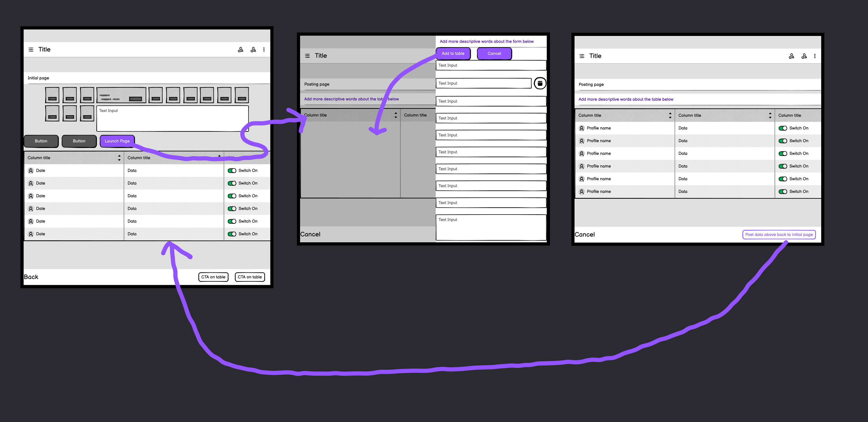The width and height of the screenshot is (868, 422).
Task: Select the shapes icon in the right panel header
Action: pos(792,56)
